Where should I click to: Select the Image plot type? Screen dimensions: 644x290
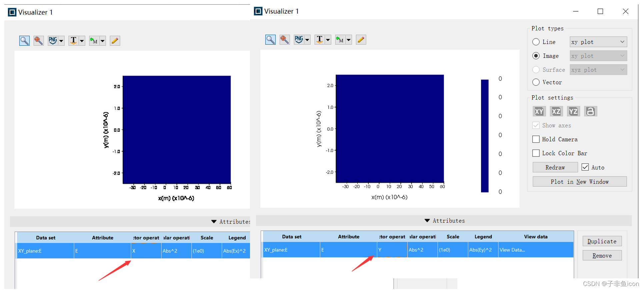(x=536, y=56)
